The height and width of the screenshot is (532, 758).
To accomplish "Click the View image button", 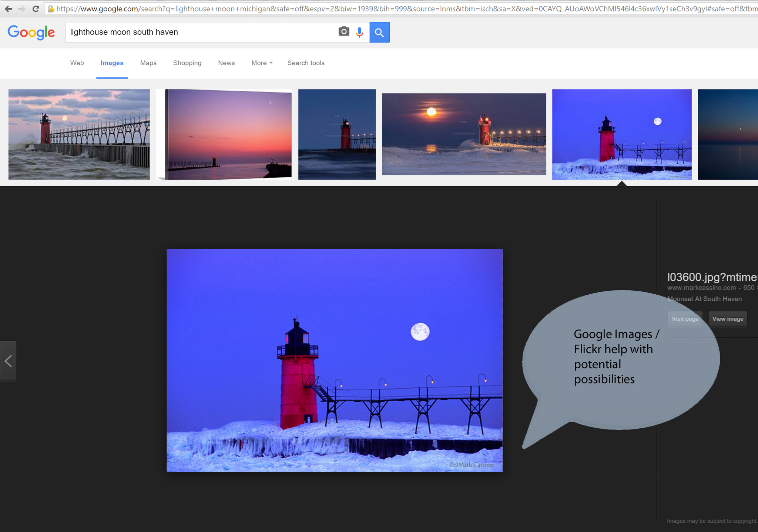I will [x=728, y=319].
